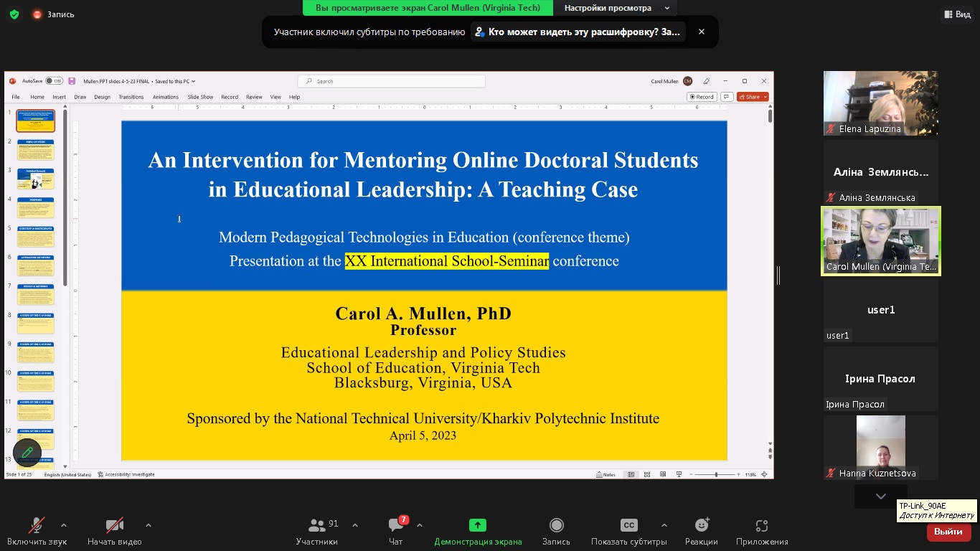This screenshot has width=980, height=551.
Task: Click the green encryption shield icon
Action: point(14,14)
